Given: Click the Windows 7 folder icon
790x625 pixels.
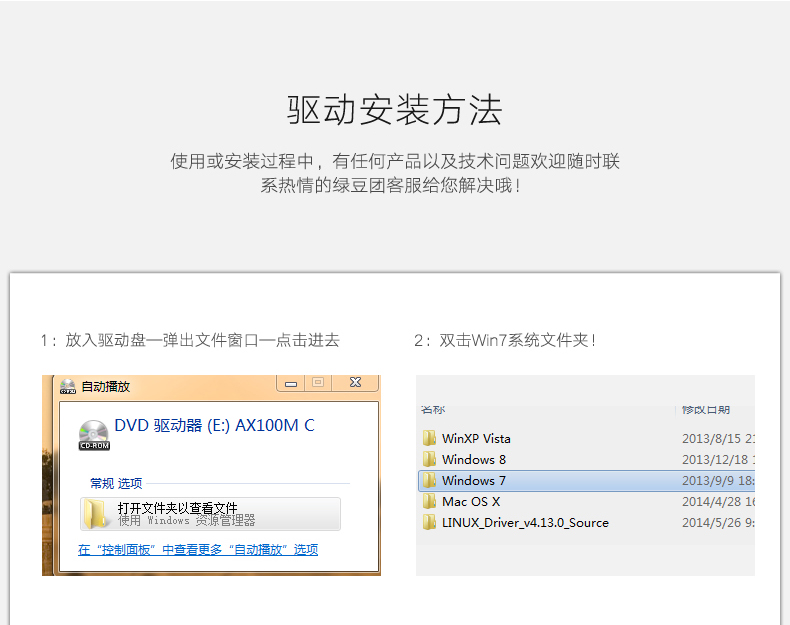Looking at the screenshot, I should (x=429, y=480).
